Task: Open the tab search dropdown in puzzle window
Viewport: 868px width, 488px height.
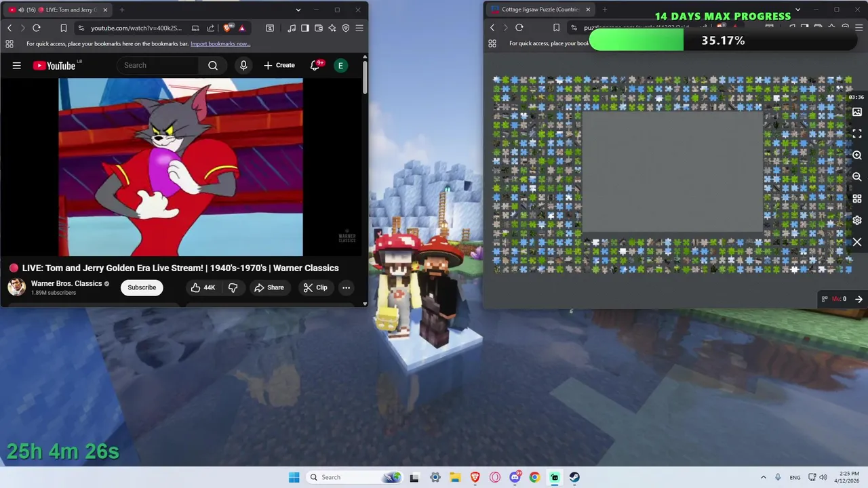Action: point(797,10)
